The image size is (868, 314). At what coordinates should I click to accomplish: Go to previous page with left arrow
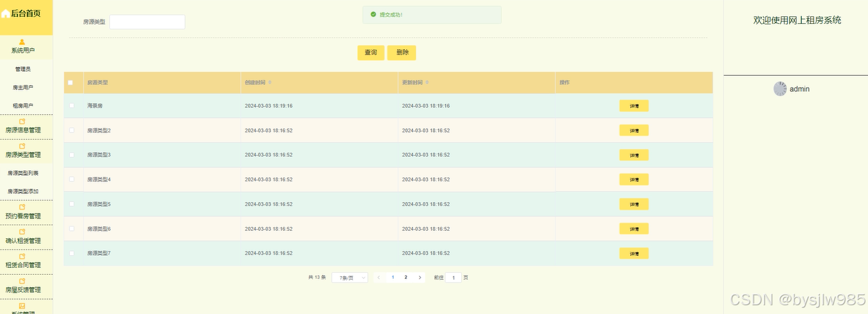click(x=379, y=277)
